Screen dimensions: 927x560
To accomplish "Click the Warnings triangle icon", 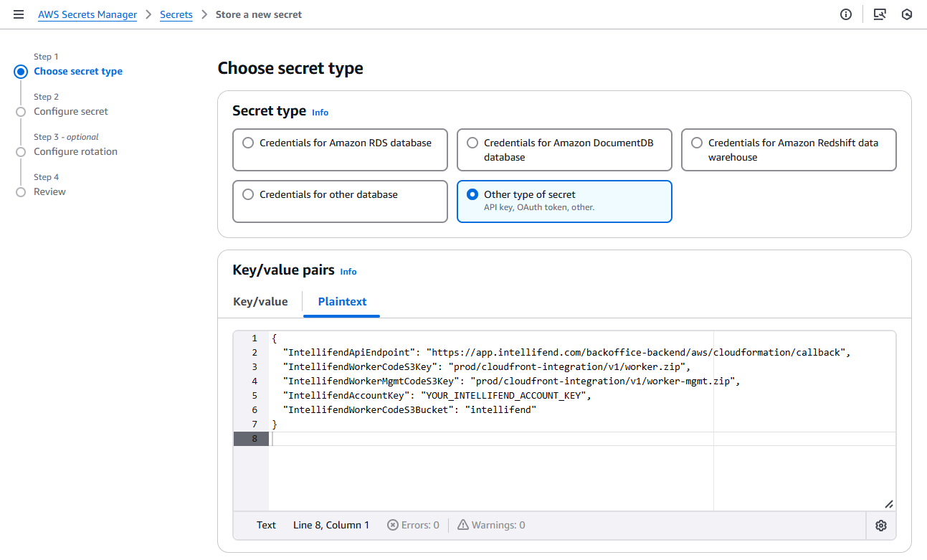I will 463,525.
